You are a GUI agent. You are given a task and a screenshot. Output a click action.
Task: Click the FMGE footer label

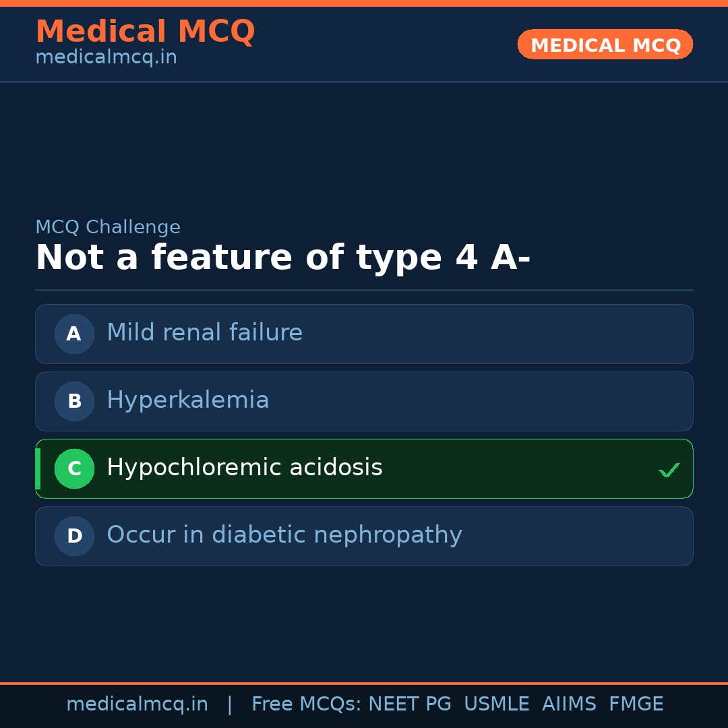(636, 704)
